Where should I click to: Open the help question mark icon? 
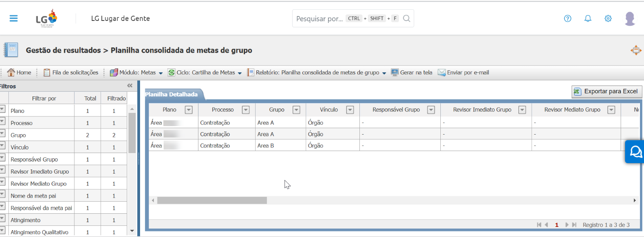click(x=568, y=18)
